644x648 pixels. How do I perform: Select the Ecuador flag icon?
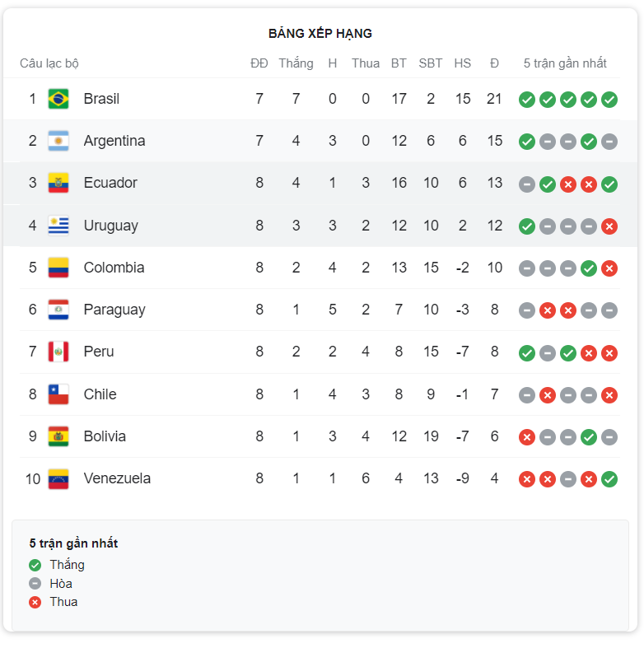tap(58, 183)
